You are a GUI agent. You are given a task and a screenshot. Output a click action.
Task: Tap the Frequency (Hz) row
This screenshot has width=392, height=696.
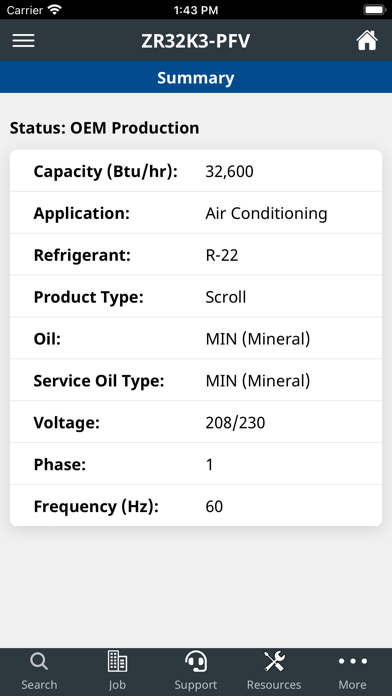pyautogui.click(x=196, y=506)
